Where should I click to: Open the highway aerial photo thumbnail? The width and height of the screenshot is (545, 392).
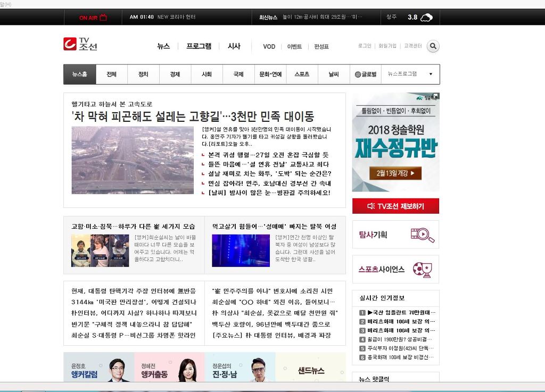tap(133, 160)
